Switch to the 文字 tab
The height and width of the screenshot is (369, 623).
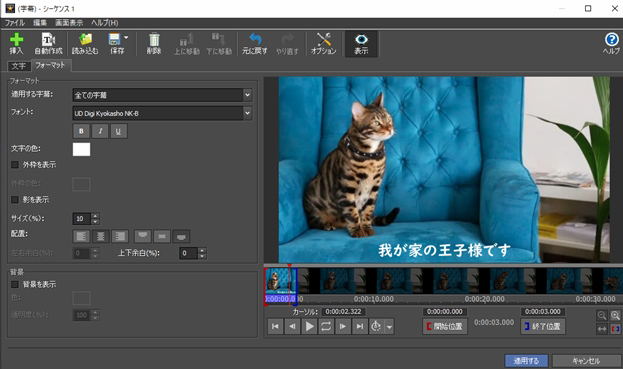click(19, 66)
